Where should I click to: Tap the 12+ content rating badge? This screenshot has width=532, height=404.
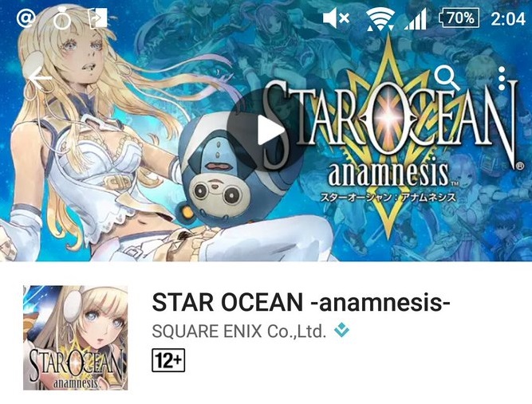click(168, 360)
